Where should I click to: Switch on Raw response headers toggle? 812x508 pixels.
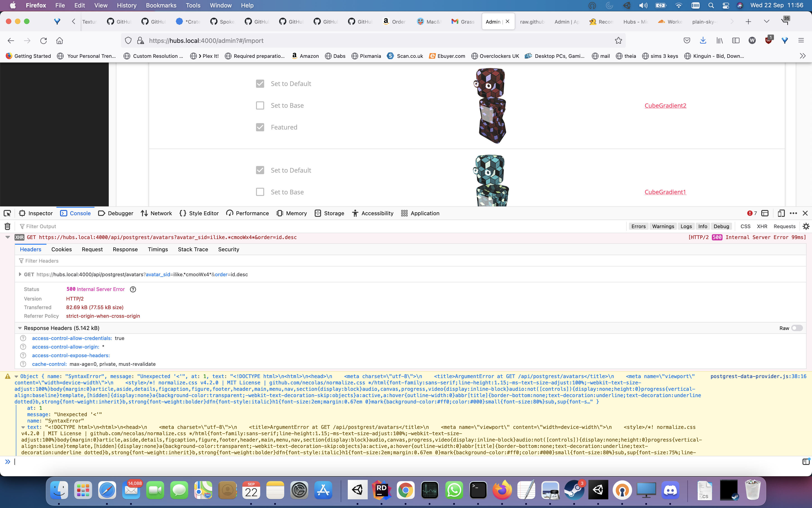(x=797, y=328)
